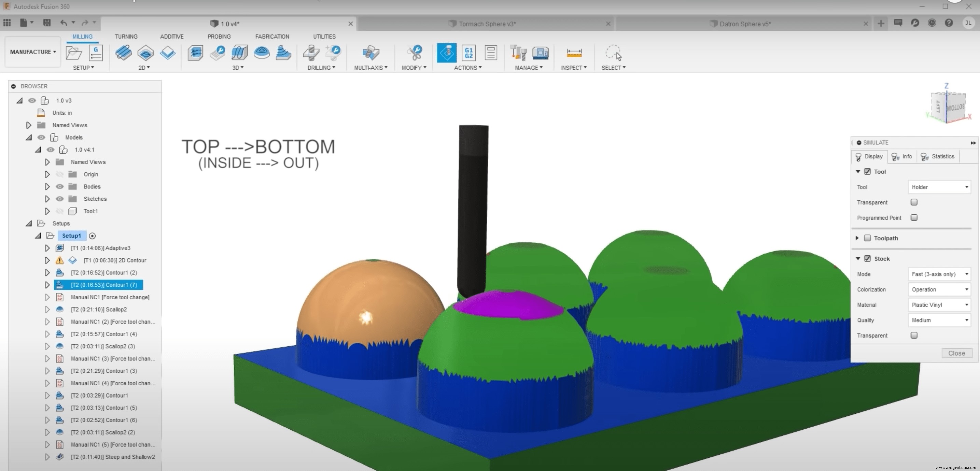Screen dimensions: 980x471
Task: Open the 2D Pocket tool
Action: point(146,53)
